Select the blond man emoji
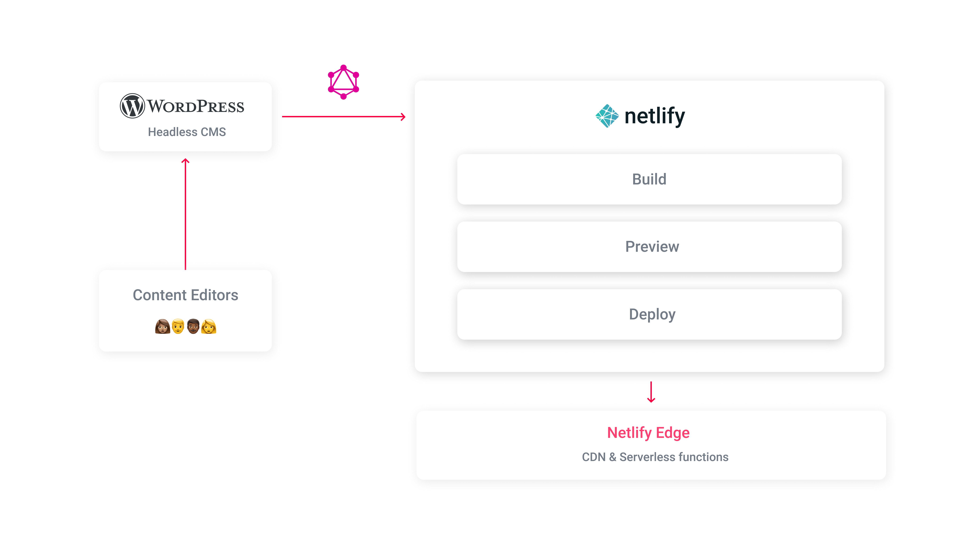Viewport: 980px width, 544px height. coord(178,326)
